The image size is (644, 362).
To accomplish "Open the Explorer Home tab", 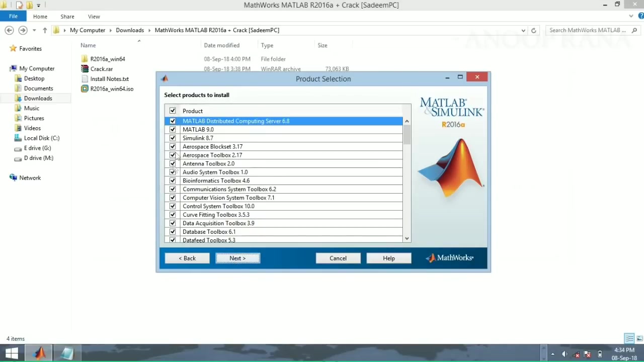I will click(x=40, y=17).
